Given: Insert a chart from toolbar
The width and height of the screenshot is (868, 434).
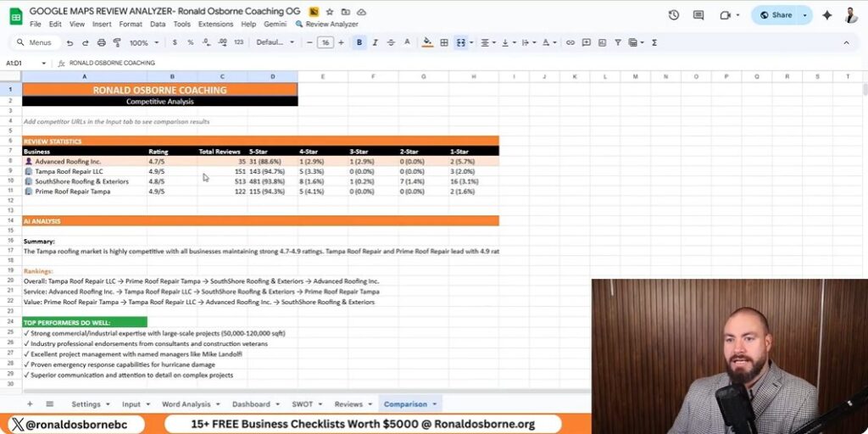Looking at the screenshot, I should pos(602,42).
